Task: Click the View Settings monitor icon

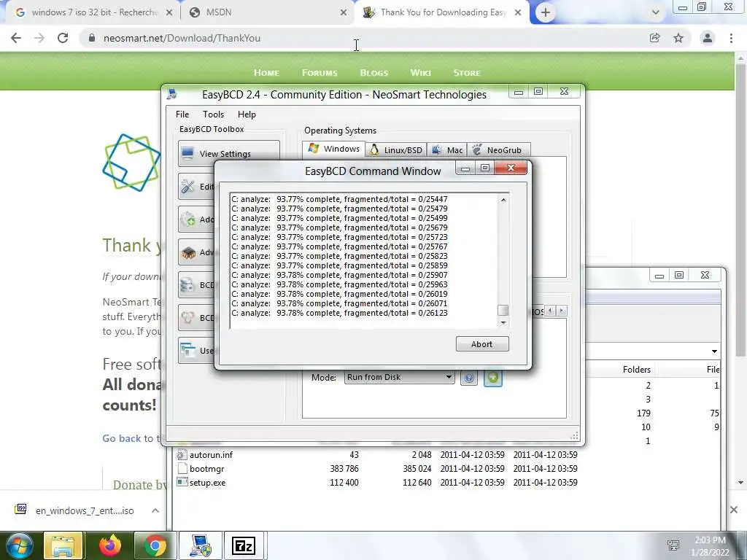Action: (187, 153)
